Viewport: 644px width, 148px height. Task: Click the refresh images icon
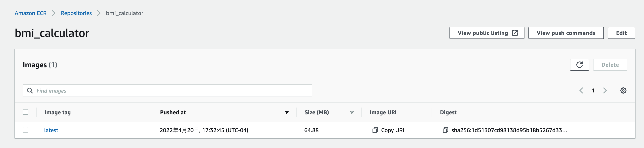(x=580, y=64)
